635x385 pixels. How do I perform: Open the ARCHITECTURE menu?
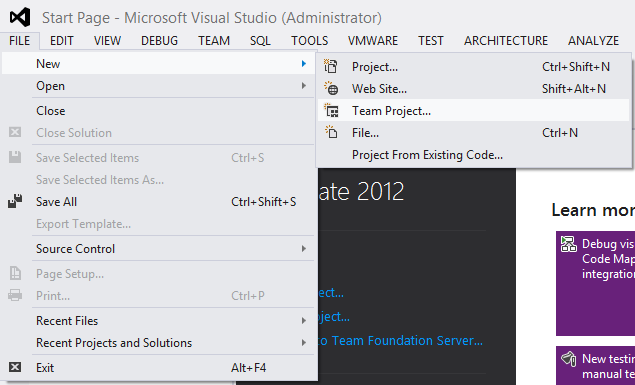pos(506,40)
